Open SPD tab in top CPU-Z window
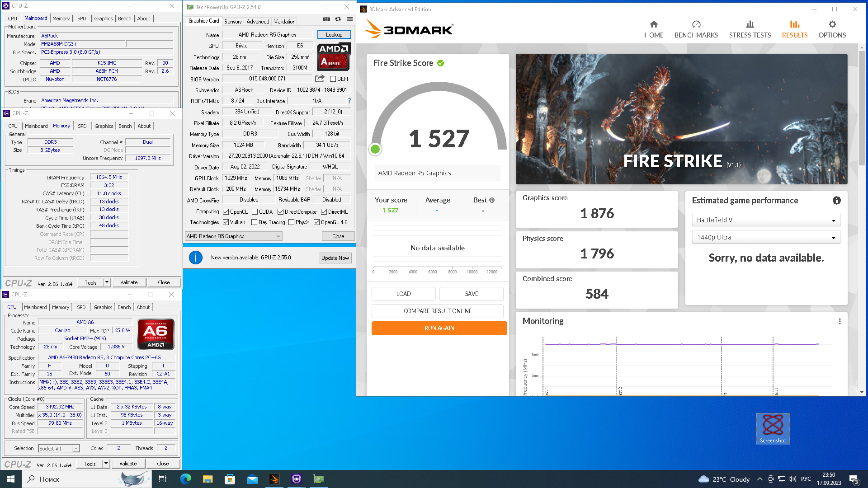Screen dimensions: 868x488 (x=81, y=19)
